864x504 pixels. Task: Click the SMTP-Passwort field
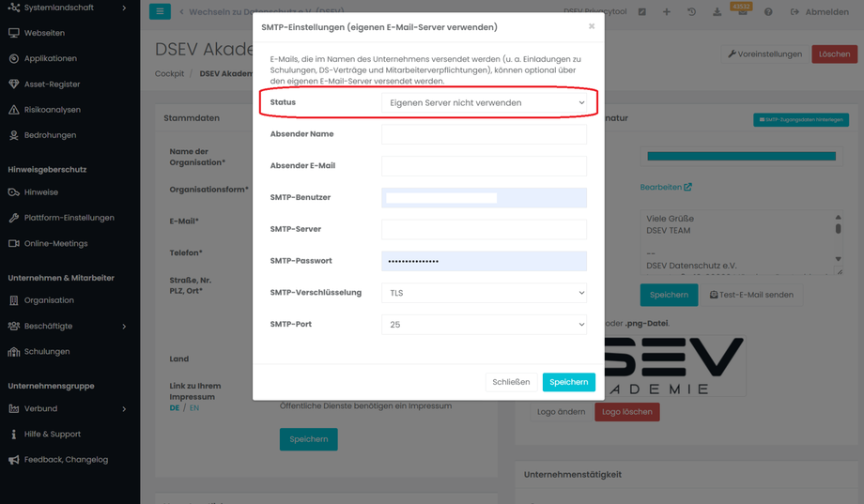point(484,261)
